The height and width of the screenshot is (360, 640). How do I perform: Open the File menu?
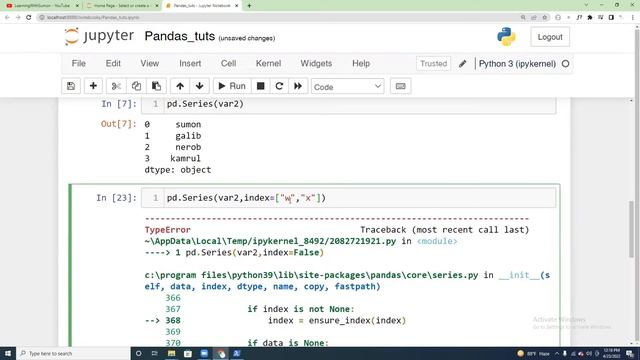pos(79,64)
